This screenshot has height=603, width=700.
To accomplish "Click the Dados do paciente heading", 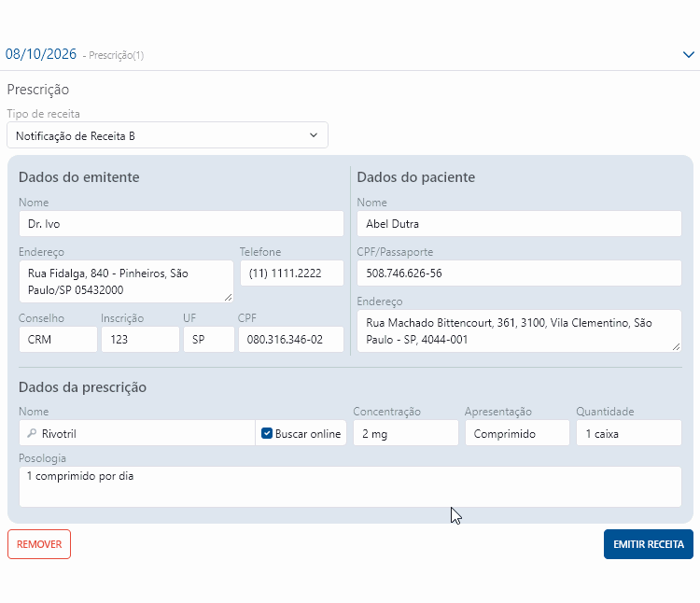I will [415, 177].
